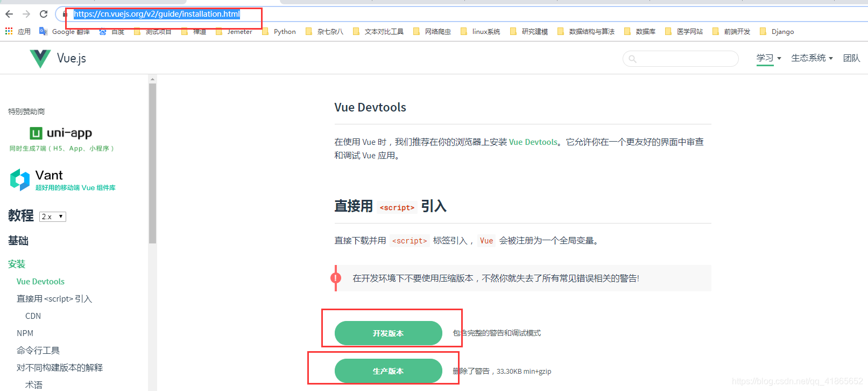The image size is (868, 391).
Task: Open the Django bookmark folder
Action: point(777,32)
